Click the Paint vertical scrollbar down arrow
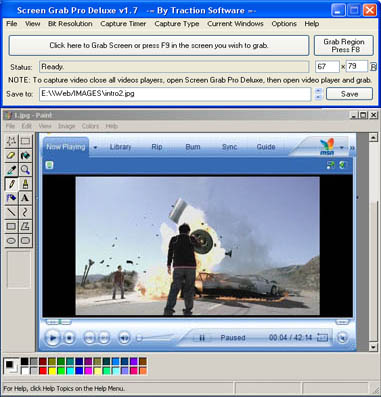 click(x=373, y=347)
